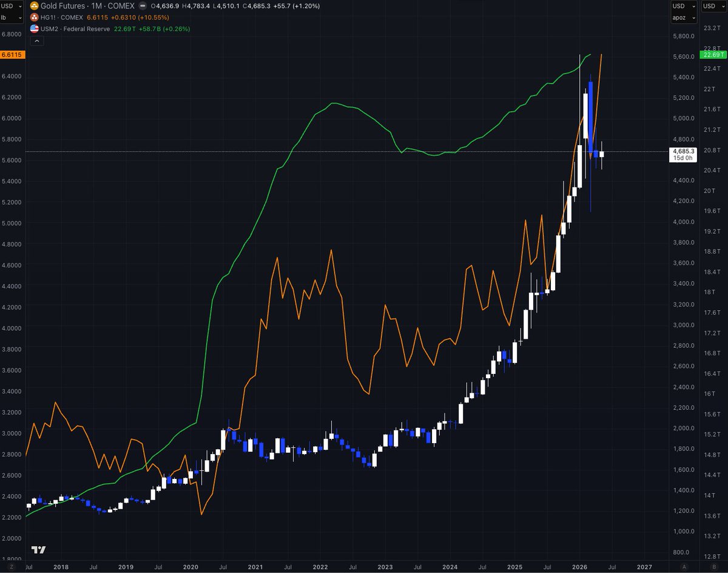The height and width of the screenshot is (573, 728).
Task: Click 23.2T on the M2 scale
Action: pyautogui.click(x=711, y=29)
